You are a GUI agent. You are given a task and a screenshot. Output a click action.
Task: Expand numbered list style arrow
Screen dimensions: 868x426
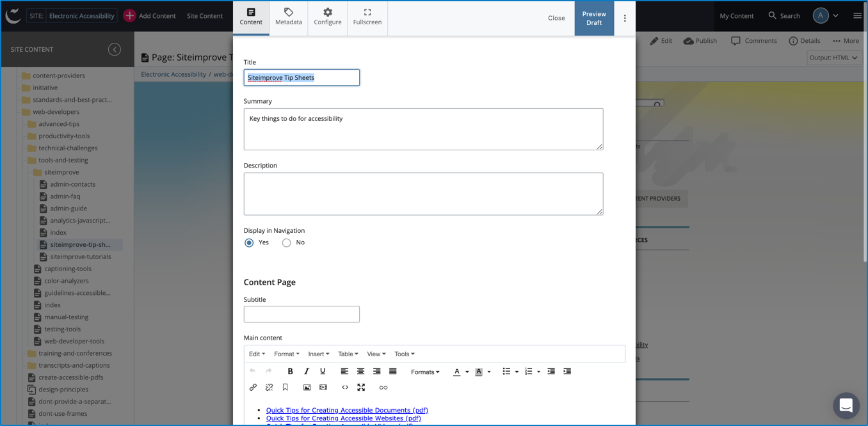tap(538, 372)
